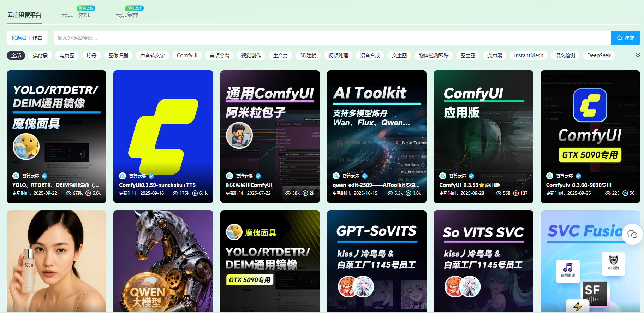This screenshot has width=644, height=313.
Task: Switch to 云扉租赁平台 tab
Action: [x=24, y=15]
